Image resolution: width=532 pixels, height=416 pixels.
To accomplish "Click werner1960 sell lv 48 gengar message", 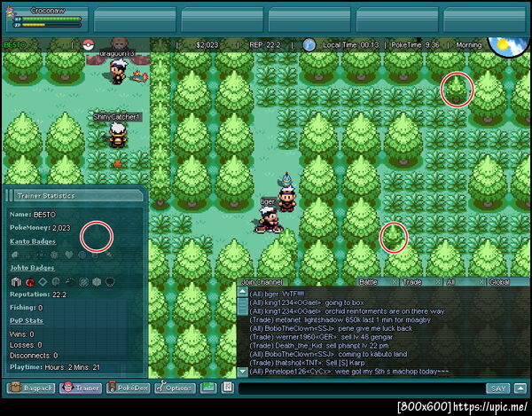I will [x=321, y=337].
